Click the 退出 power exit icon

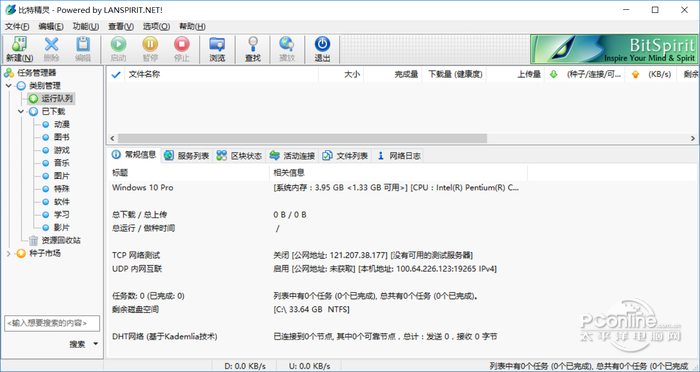322,49
